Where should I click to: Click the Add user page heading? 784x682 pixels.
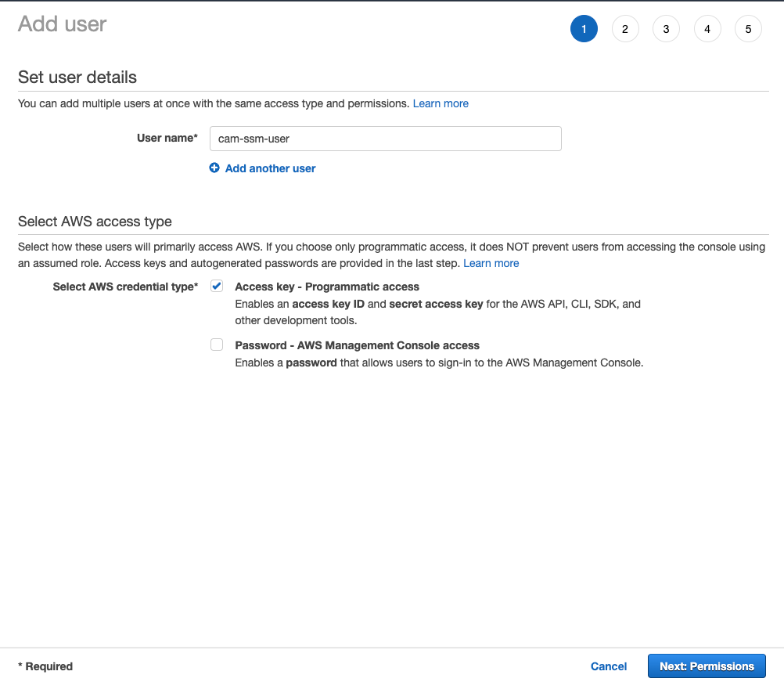tap(62, 24)
